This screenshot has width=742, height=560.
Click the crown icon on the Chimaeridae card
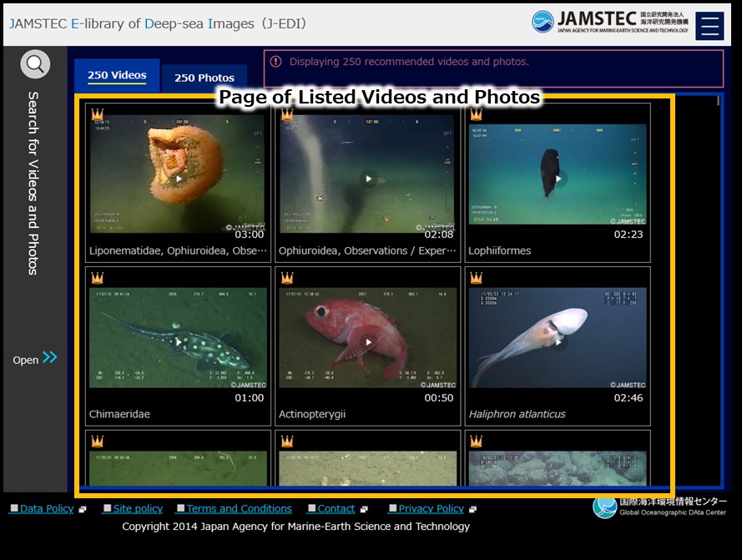(98, 278)
